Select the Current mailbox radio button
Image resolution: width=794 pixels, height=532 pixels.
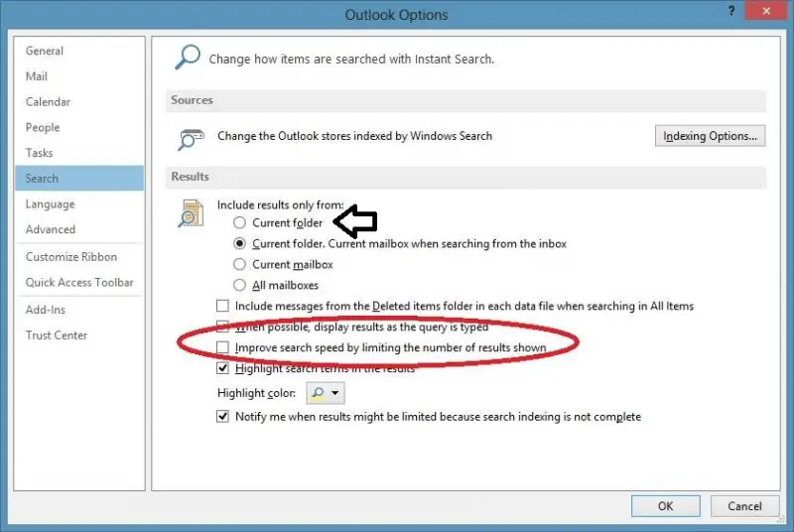pyautogui.click(x=239, y=264)
